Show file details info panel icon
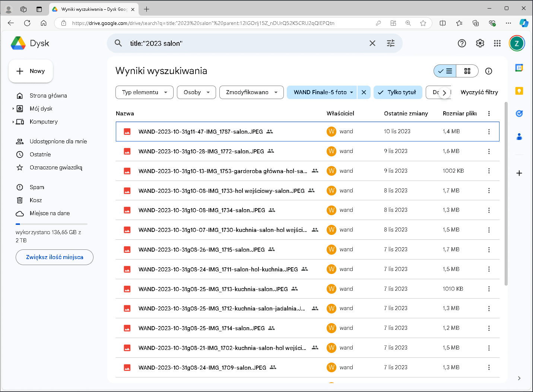This screenshot has height=392, width=533. pos(488,71)
